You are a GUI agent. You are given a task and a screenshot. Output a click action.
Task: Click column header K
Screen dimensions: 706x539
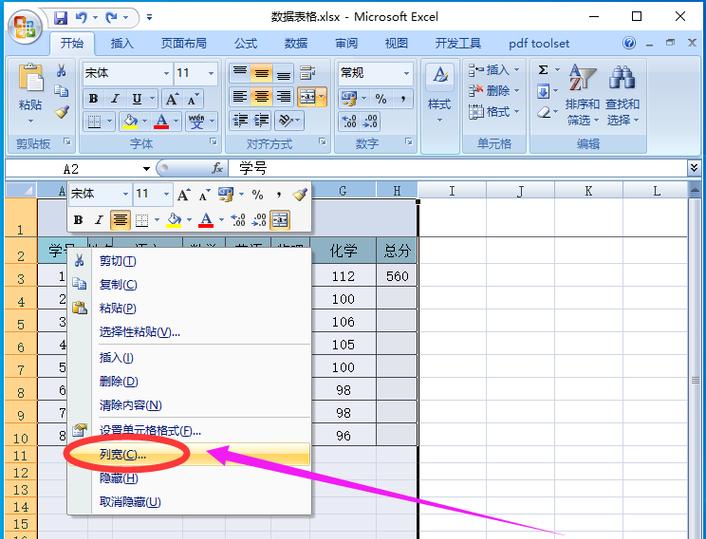tap(588, 190)
